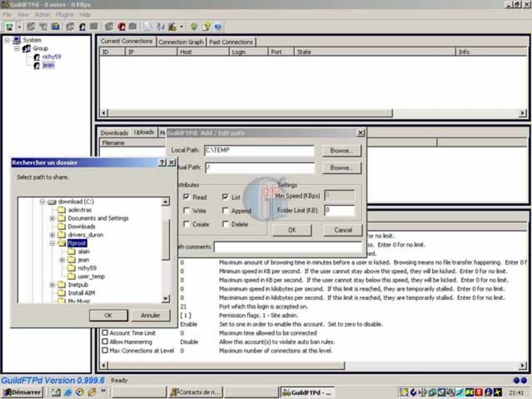Click Annuler in folder browse dialog
This screenshot has height=399, width=532.
coord(150,315)
